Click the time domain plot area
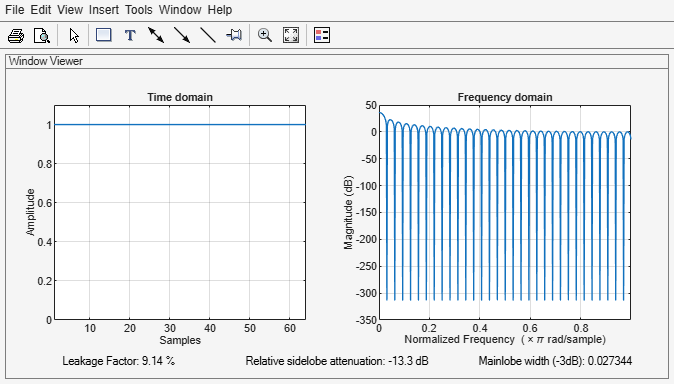This screenshot has height=384, width=674. click(180, 212)
